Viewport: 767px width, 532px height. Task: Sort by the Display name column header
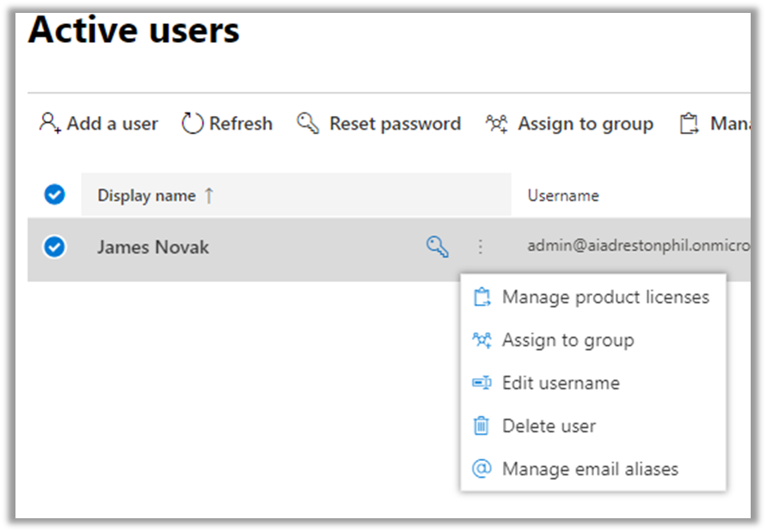coord(146,196)
